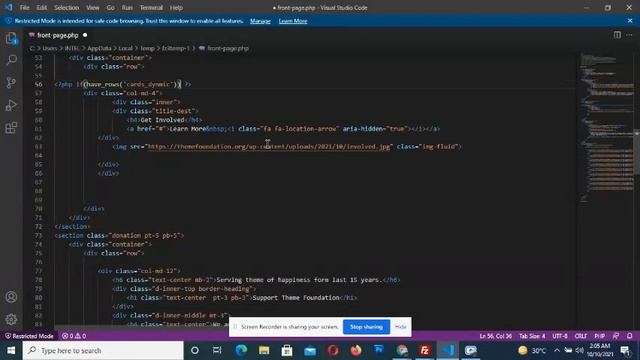The image size is (640, 360).
Task: Open the Run menu
Action: pos(127,8)
